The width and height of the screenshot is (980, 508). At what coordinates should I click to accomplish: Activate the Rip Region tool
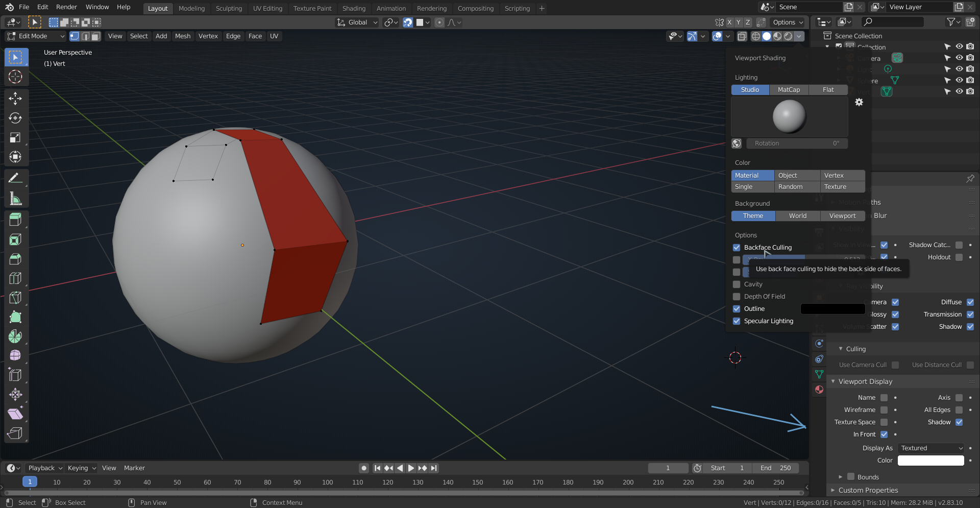(x=15, y=433)
